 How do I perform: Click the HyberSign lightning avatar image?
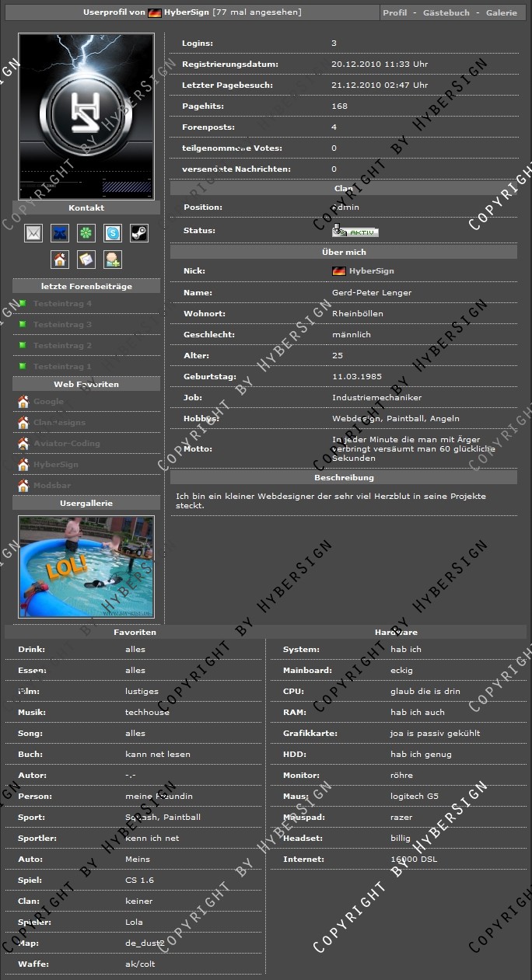[86, 117]
